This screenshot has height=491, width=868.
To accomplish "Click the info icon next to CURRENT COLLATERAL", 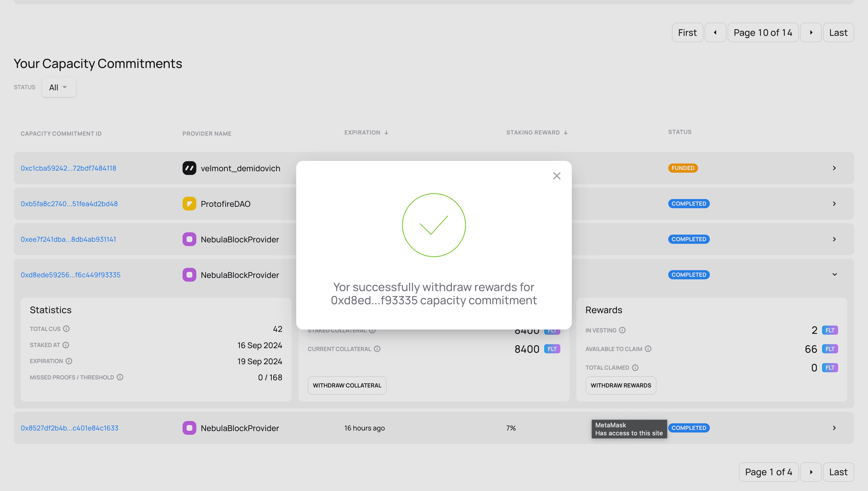I will pos(377,349).
